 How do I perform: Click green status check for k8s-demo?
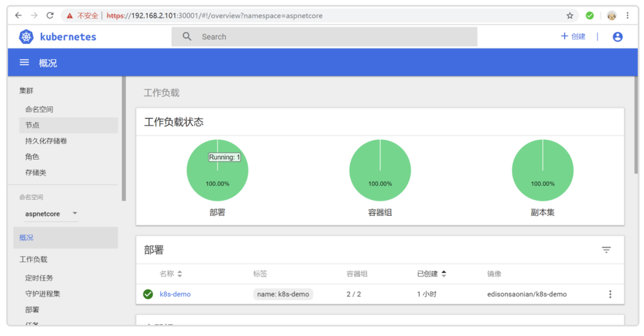click(x=148, y=294)
